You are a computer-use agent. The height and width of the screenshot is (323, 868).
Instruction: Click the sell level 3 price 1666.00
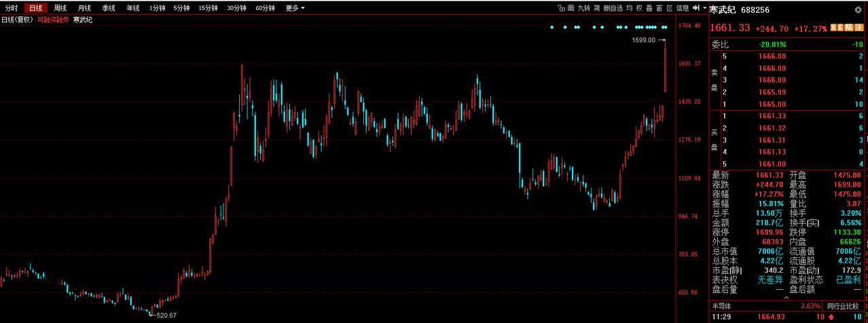tap(772, 80)
